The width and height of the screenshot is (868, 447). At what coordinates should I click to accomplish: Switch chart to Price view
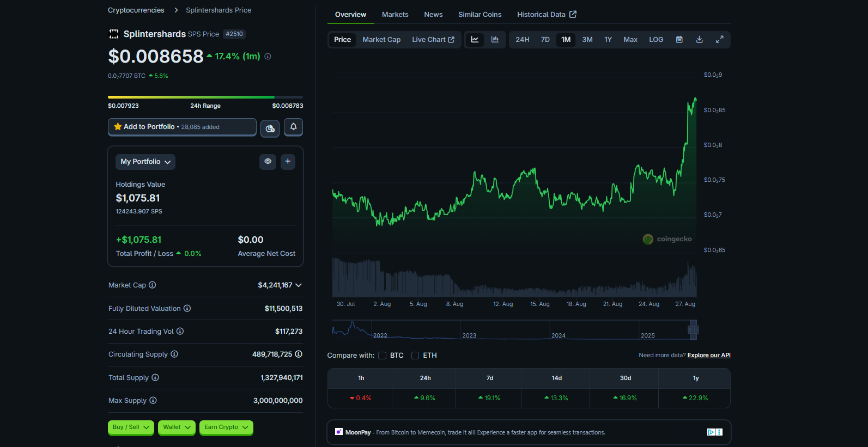tap(342, 40)
